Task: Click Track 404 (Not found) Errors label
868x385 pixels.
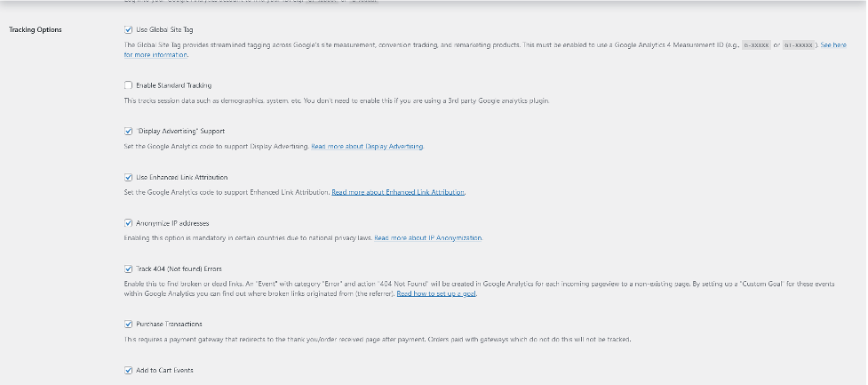Action: click(179, 269)
